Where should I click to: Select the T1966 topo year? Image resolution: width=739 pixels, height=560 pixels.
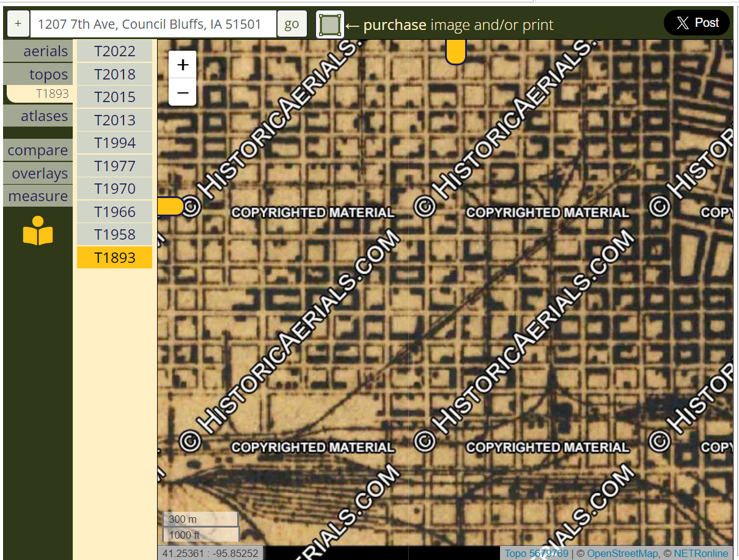pos(115,212)
